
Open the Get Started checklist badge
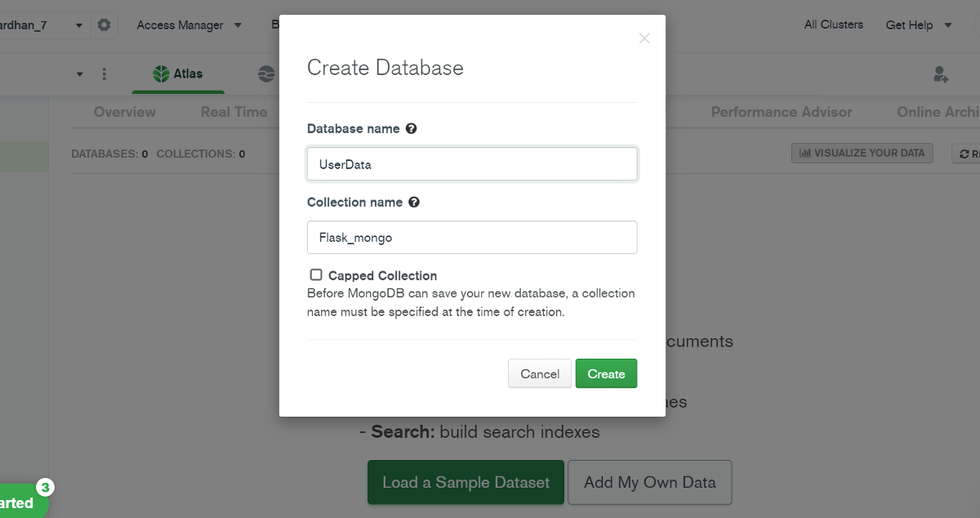(x=45, y=489)
